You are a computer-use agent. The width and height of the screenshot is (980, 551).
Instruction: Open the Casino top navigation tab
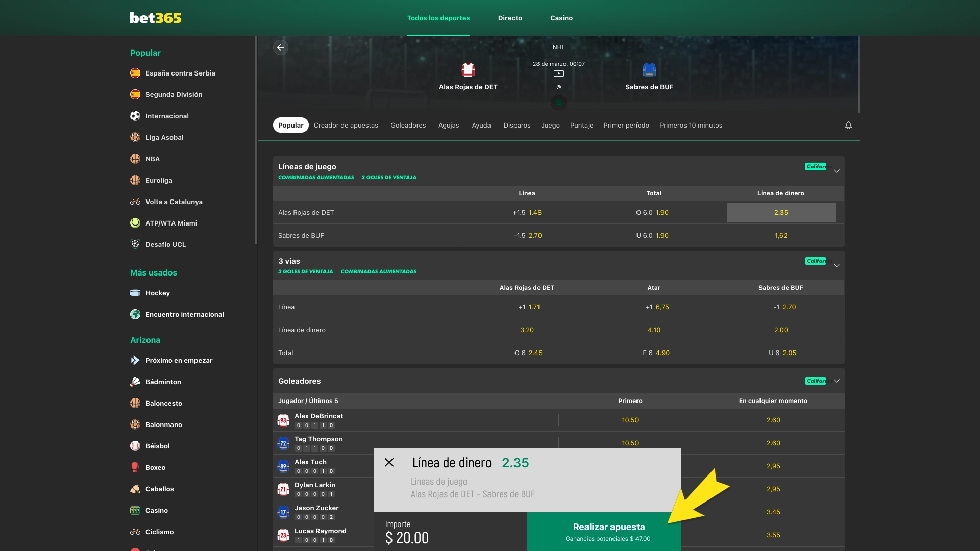pyautogui.click(x=561, y=18)
